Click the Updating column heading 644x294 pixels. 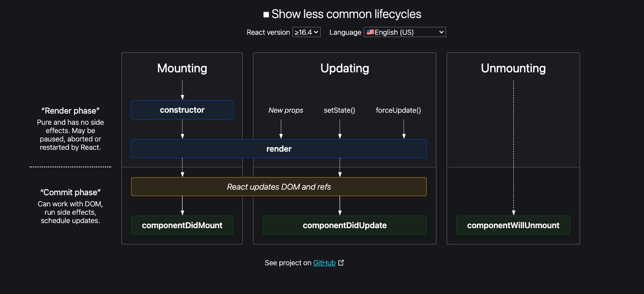(x=345, y=68)
